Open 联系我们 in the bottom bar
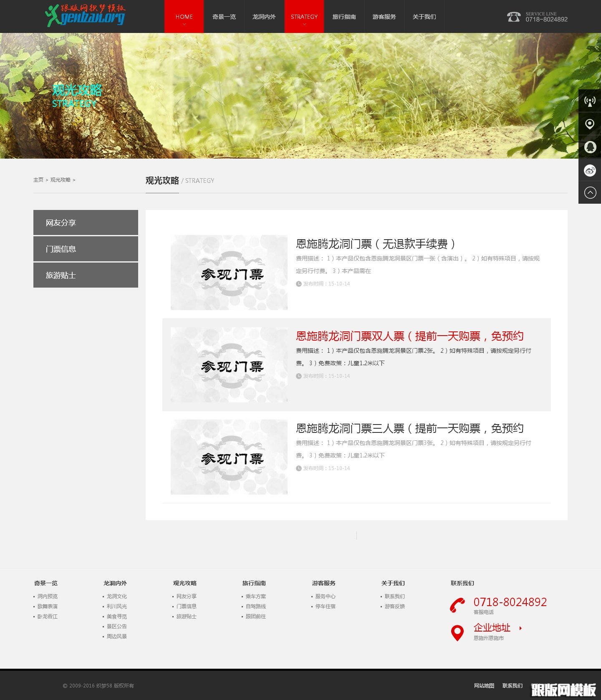This screenshot has width=601, height=700. (x=513, y=686)
